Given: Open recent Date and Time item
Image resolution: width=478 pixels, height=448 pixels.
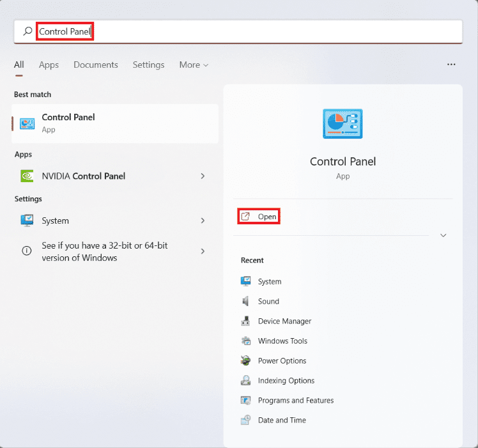Looking at the screenshot, I should (x=282, y=421).
